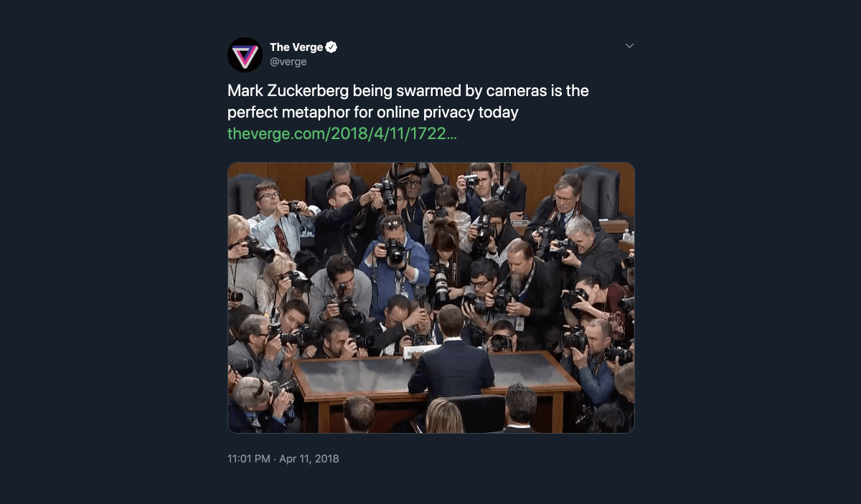861x504 pixels.
Task: Click the white name placard on the table
Action: (x=420, y=351)
